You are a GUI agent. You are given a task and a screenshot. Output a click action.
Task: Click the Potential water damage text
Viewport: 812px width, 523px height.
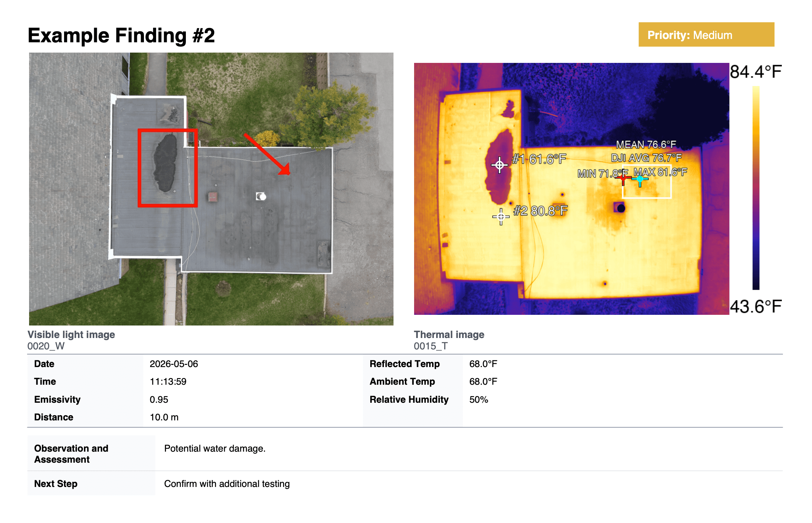pyautogui.click(x=215, y=448)
